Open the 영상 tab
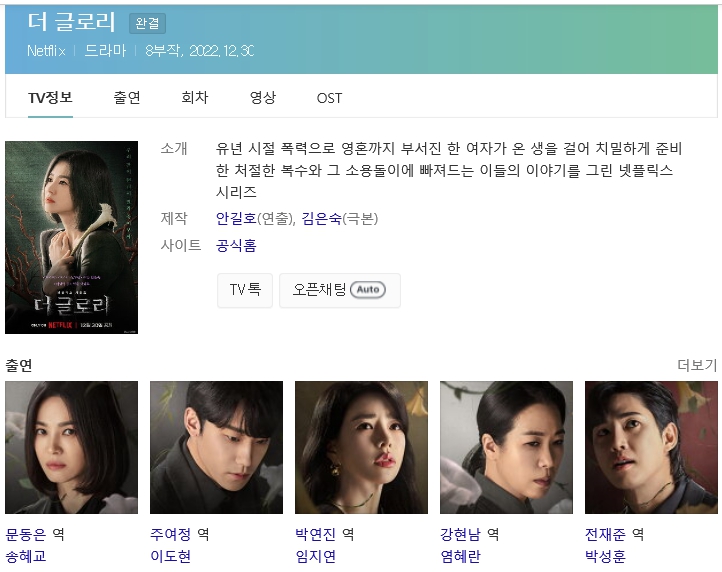This screenshot has height=572, width=722. 262,98
